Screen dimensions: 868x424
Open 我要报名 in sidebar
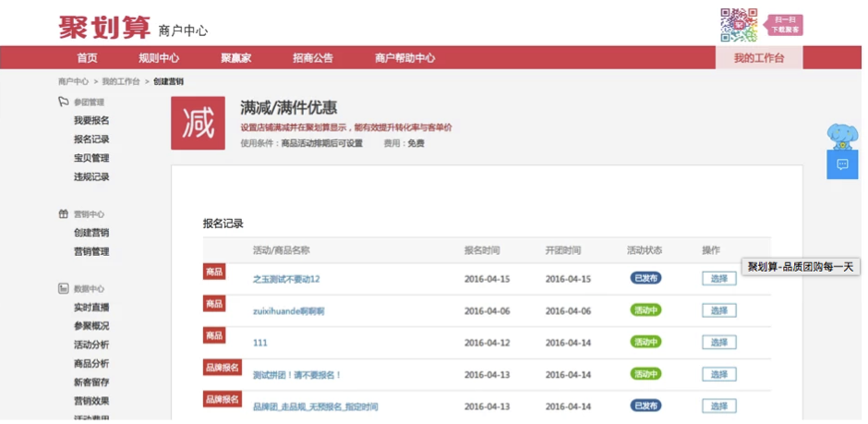coord(91,121)
